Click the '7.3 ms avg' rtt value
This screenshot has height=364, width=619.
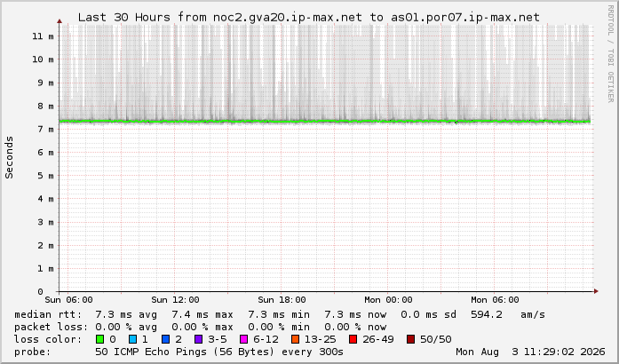click(x=126, y=314)
